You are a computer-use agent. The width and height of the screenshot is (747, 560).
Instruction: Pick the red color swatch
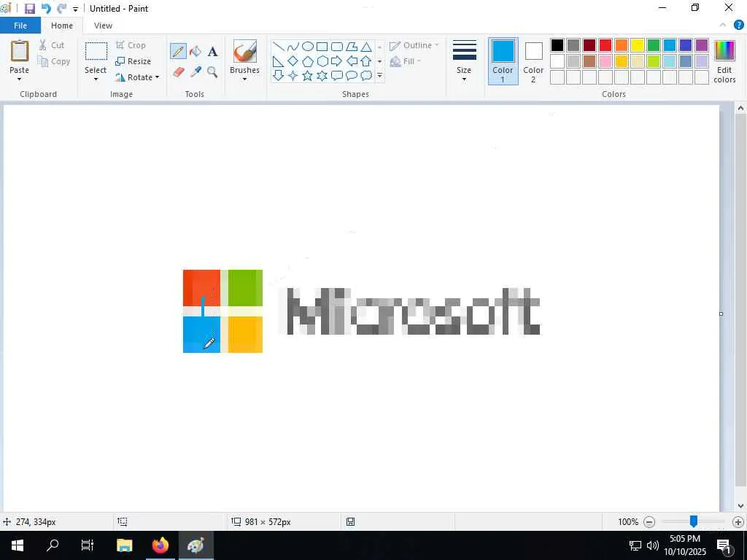pyautogui.click(x=605, y=45)
